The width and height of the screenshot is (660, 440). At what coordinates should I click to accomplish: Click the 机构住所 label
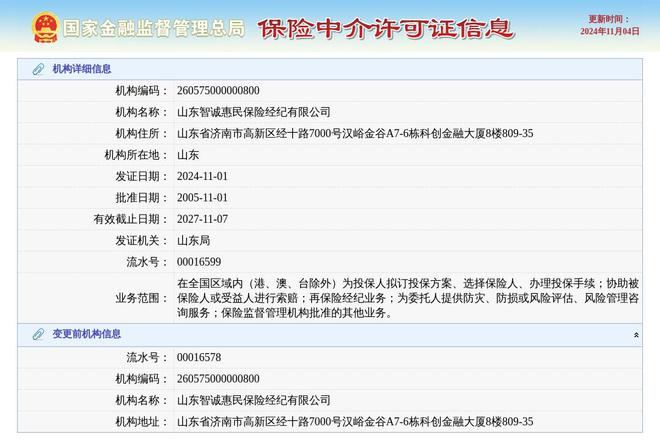[x=141, y=133]
